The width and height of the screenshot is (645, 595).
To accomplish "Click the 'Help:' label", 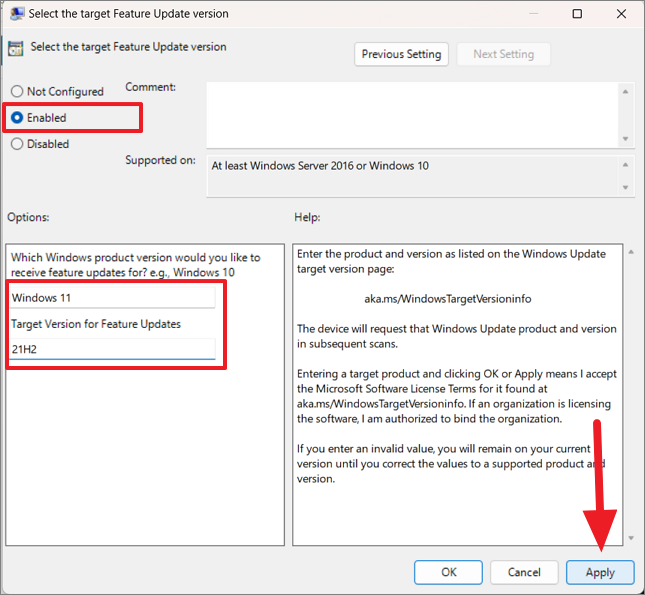I will [x=307, y=217].
